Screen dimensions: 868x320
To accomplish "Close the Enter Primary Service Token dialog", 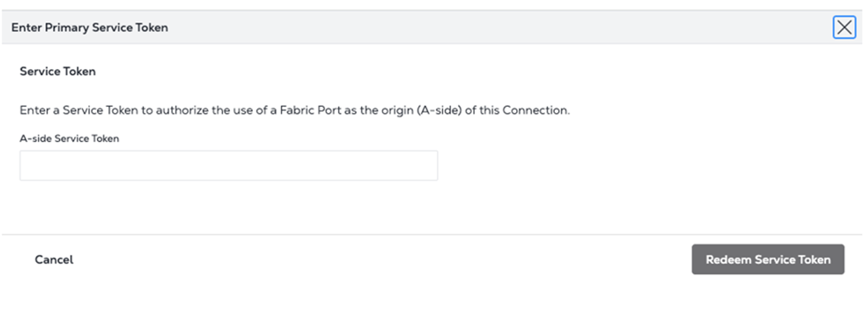I will tap(844, 27).
